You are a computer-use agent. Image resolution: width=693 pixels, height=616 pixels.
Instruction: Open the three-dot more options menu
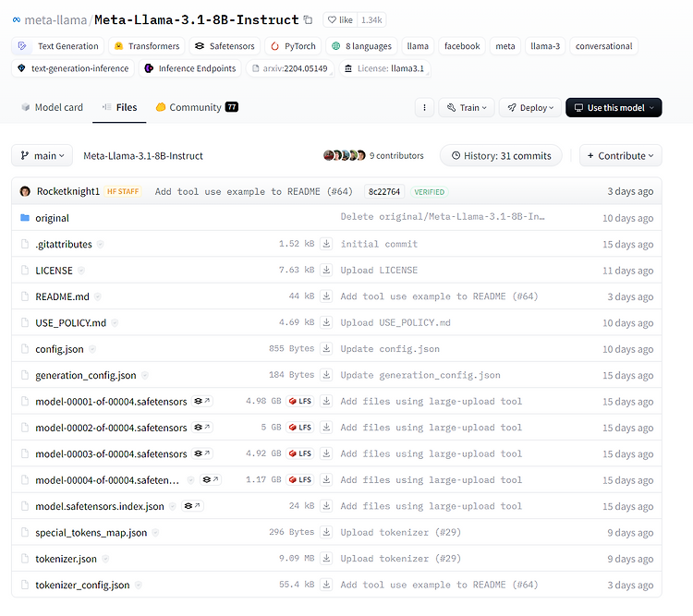tap(424, 107)
